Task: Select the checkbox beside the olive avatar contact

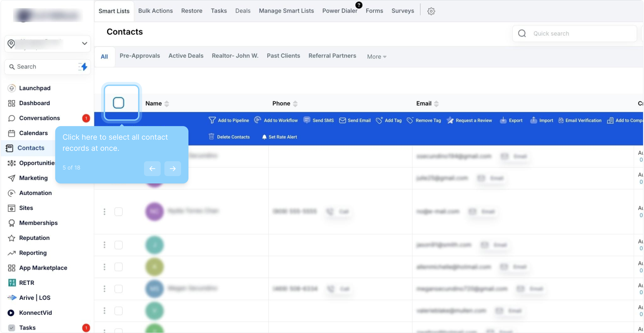Action: tap(118, 267)
